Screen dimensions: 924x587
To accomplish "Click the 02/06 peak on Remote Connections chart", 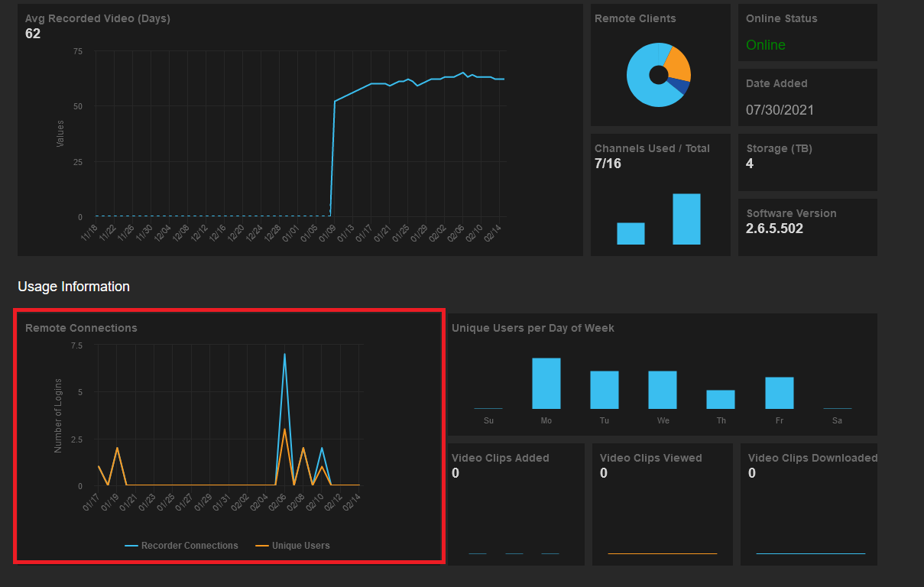I will tap(284, 354).
